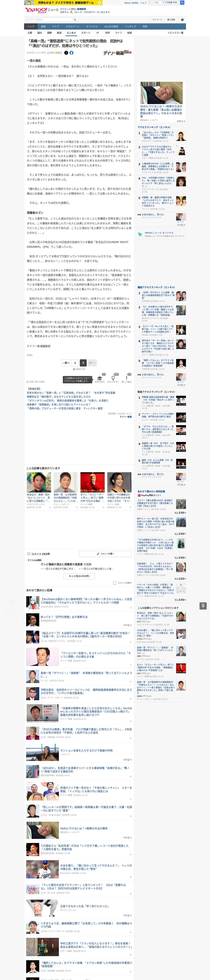Click the コメント293件 heading
Viewport: 210px width, 980px height.
(38, 554)
